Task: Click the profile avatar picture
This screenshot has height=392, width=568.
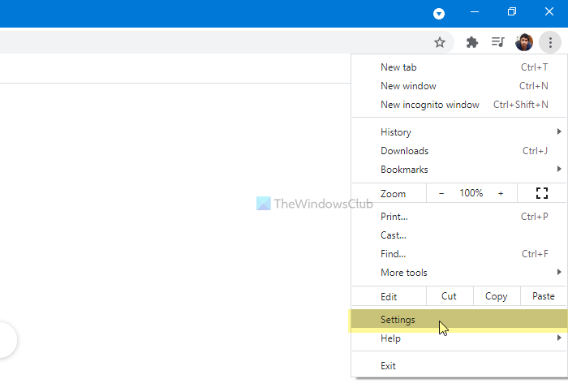Action: pyautogui.click(x=524, y=42)
